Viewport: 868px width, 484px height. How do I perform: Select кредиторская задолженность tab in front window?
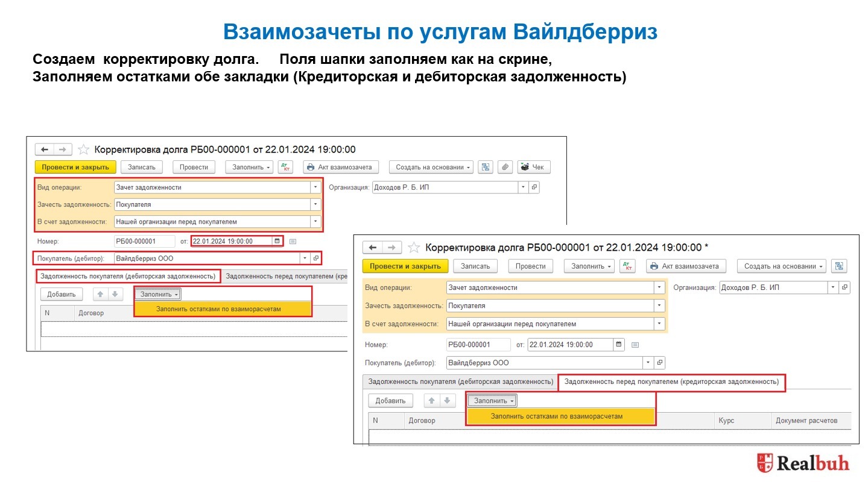(671, 382)
